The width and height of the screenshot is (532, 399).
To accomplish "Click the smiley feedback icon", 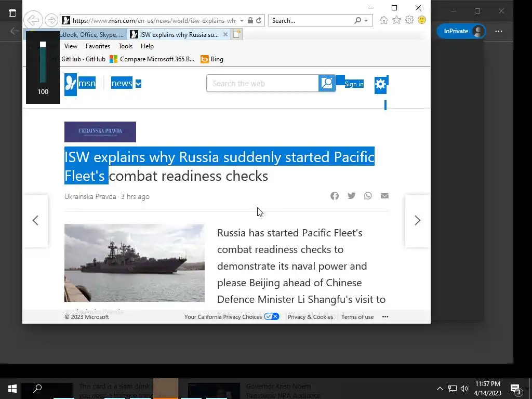I will point(422,20).
